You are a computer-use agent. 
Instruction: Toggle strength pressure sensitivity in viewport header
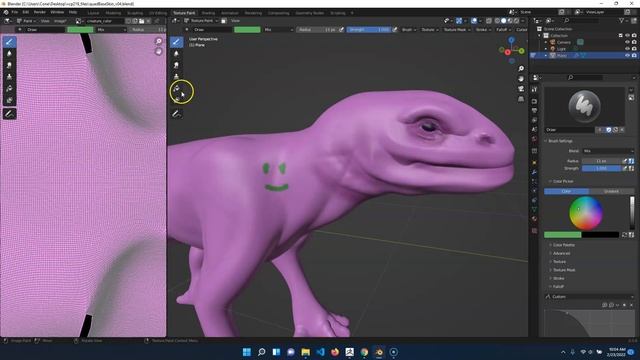point(395,30)
